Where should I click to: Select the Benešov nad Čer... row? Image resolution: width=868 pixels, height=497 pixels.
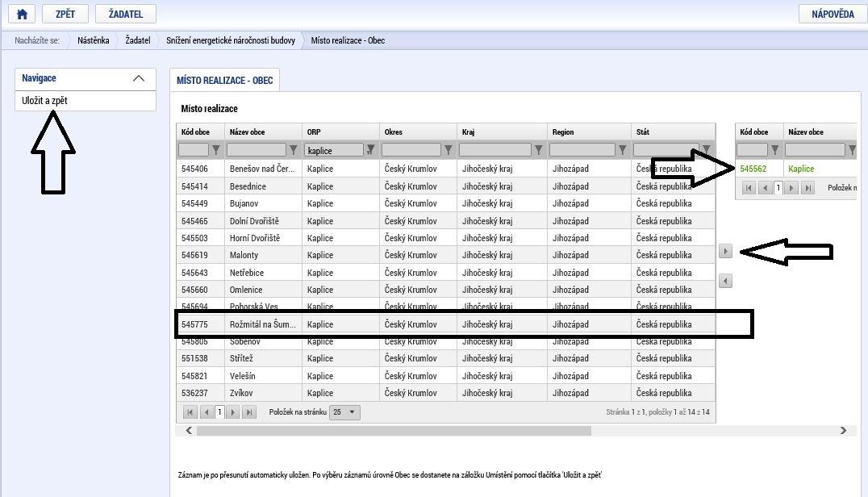point(446,169)
